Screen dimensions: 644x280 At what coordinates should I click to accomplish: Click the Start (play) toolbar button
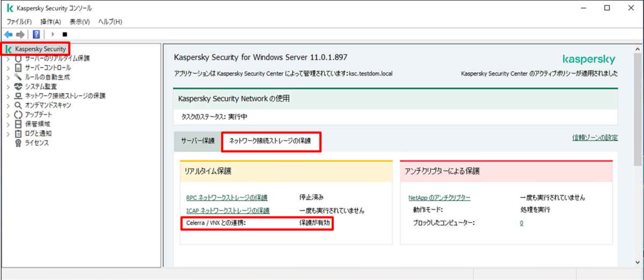click(x=53, y=34)
